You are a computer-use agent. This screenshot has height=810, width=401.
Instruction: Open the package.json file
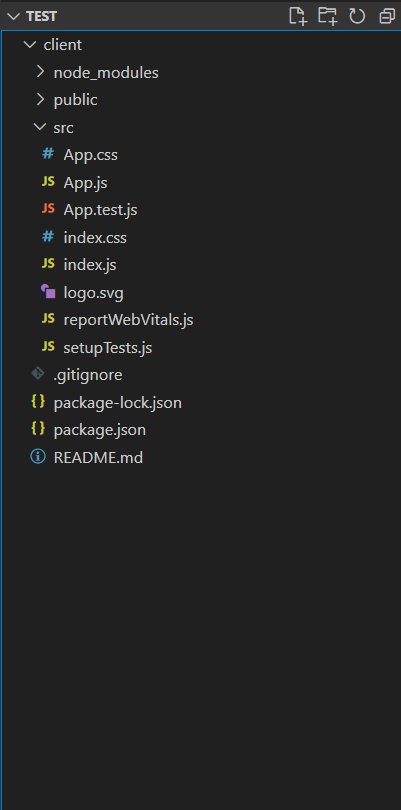pyautogui.click(x=100, y=430)
